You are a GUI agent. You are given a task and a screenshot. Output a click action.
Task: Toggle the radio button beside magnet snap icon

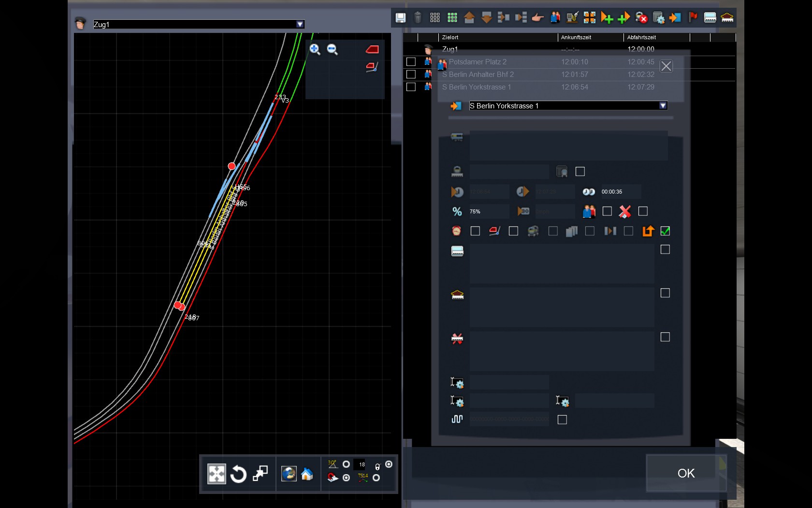click(x=346, y=478)
